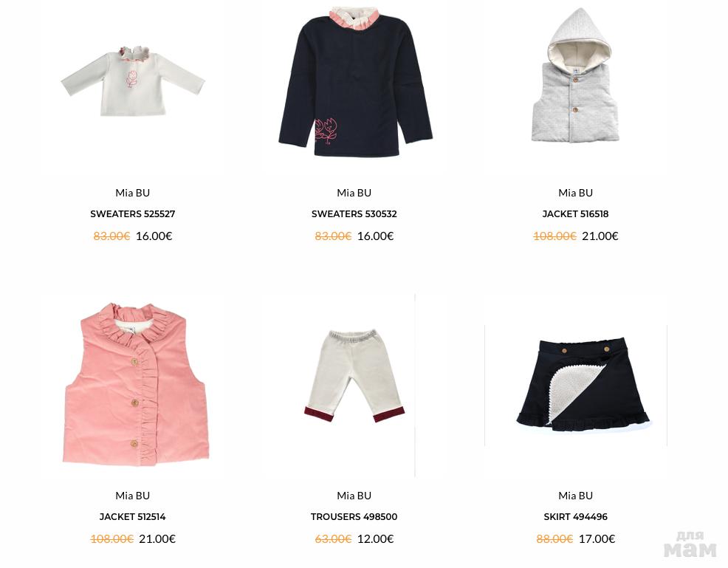Click Mia BU brand above SWEATERS 530532
The height and width of the screenshot is (568, 728).
tap(354, 193)
